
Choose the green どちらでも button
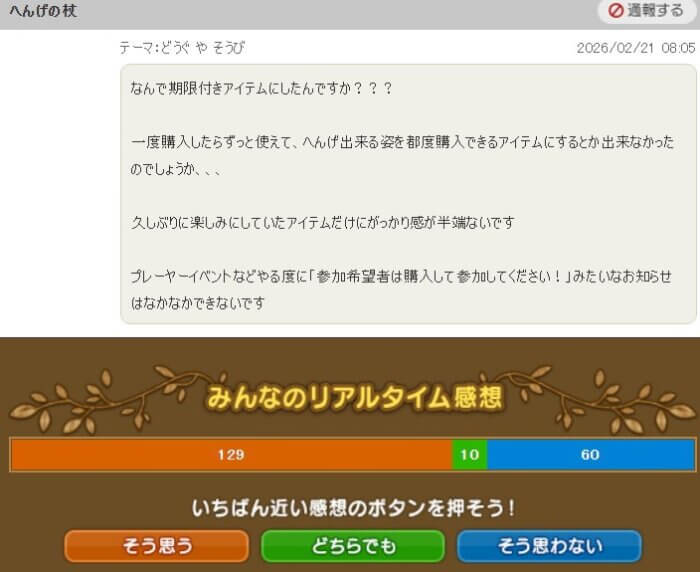coord(351,546)
